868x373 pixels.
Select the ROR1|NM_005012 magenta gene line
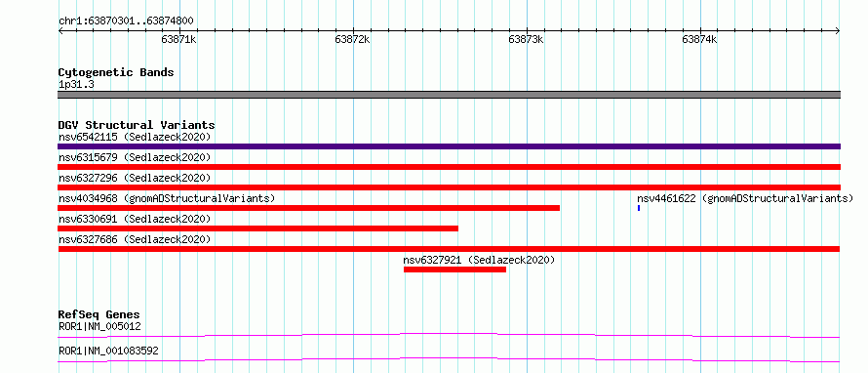449,335
